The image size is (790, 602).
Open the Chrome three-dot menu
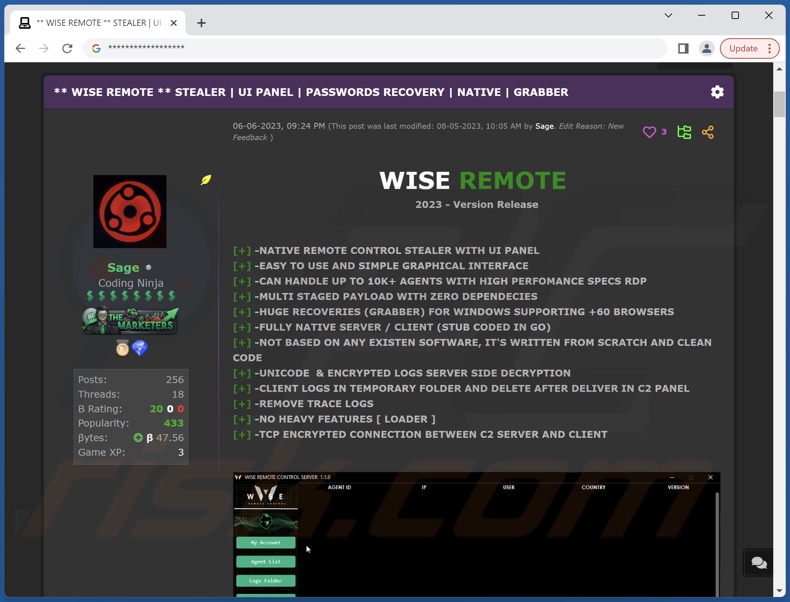769,48
